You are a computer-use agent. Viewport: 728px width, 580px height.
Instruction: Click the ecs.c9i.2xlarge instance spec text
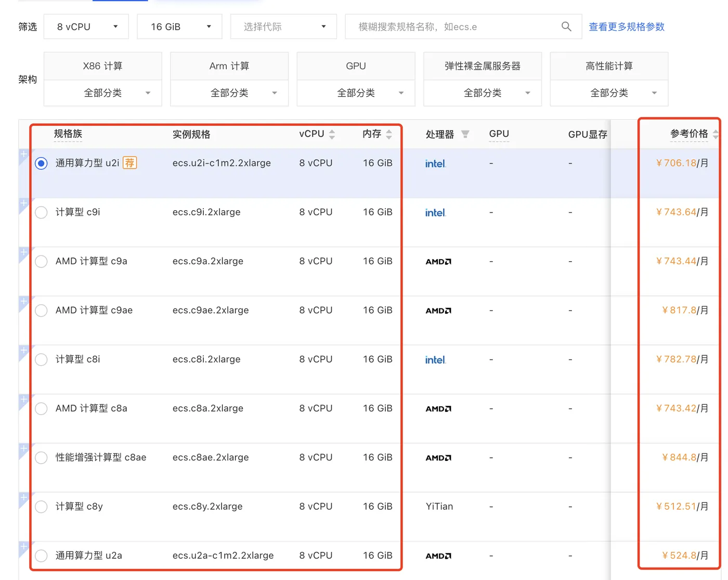coord(206,212)
